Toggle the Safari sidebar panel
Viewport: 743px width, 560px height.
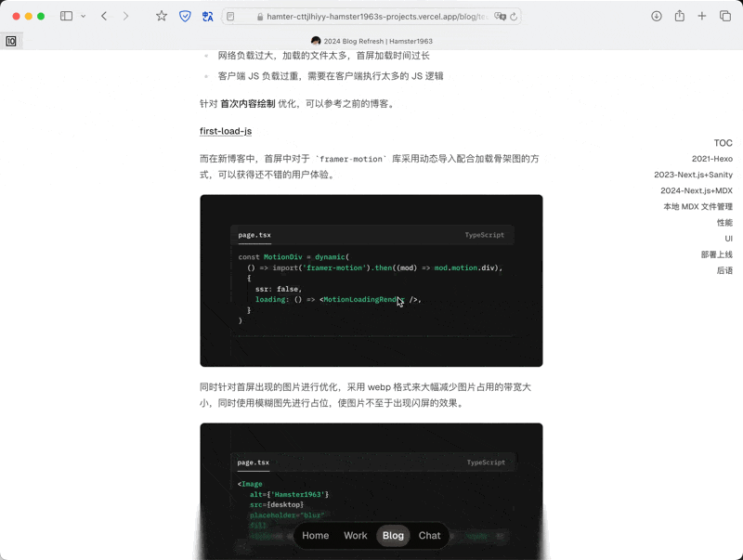coord(66,16)
